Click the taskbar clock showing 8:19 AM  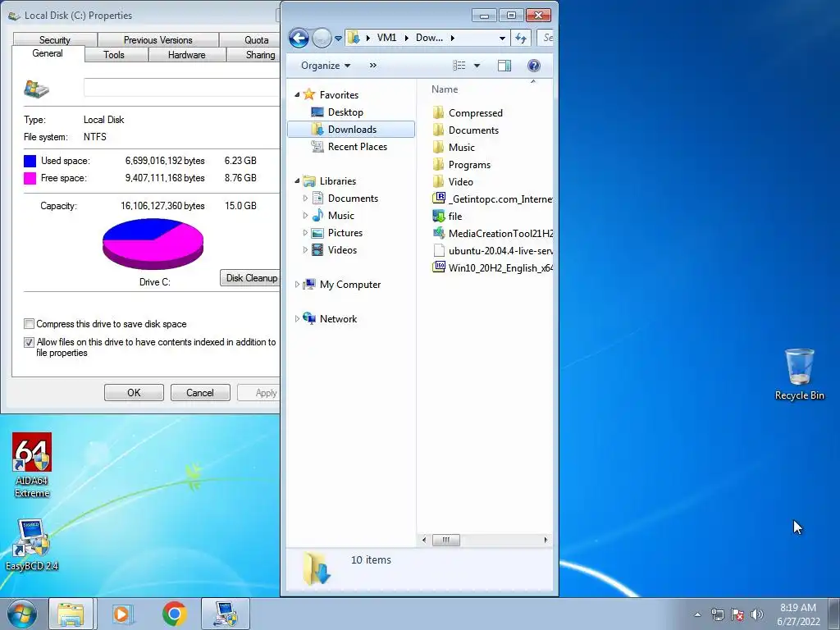point(798,614)
